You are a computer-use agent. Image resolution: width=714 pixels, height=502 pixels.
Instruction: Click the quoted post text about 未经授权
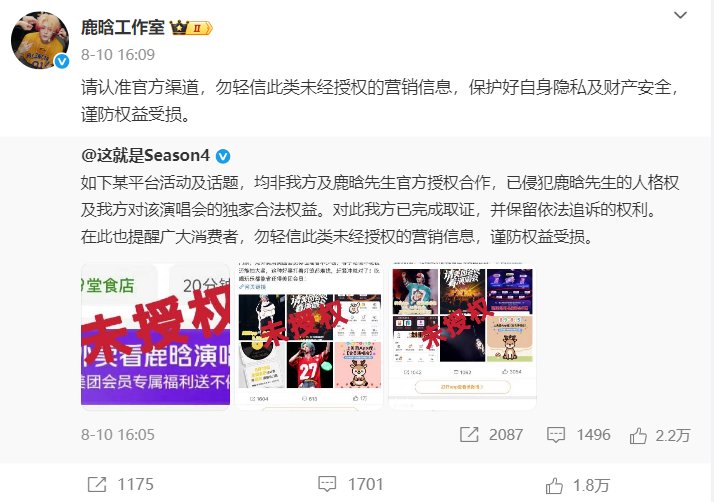[x=380, y=210]
